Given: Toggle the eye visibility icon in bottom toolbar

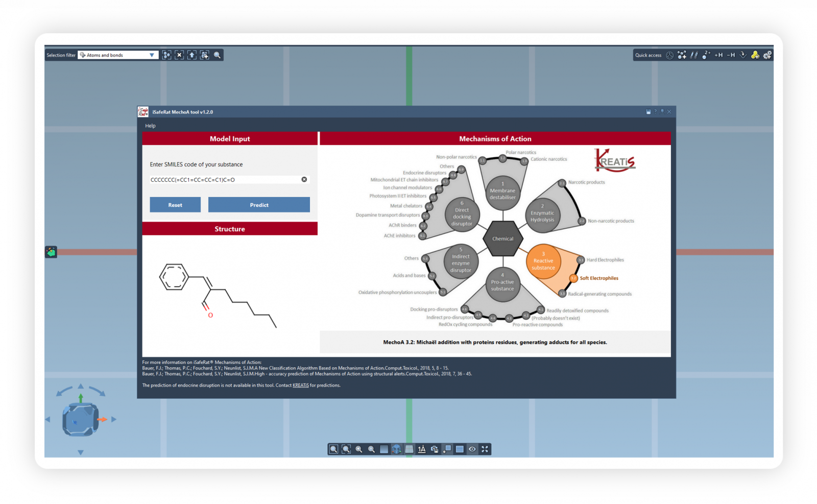Looking at the screenshot, I should coord(472,449).
